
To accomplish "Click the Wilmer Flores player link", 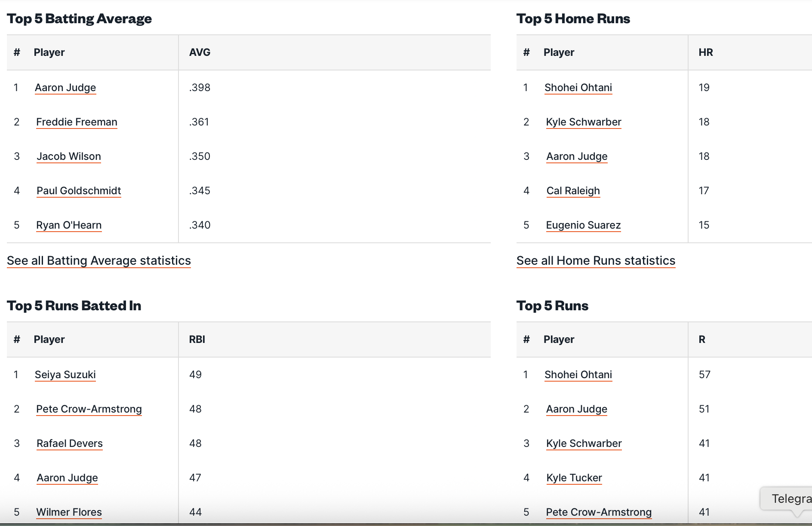I will pos(69,512).
